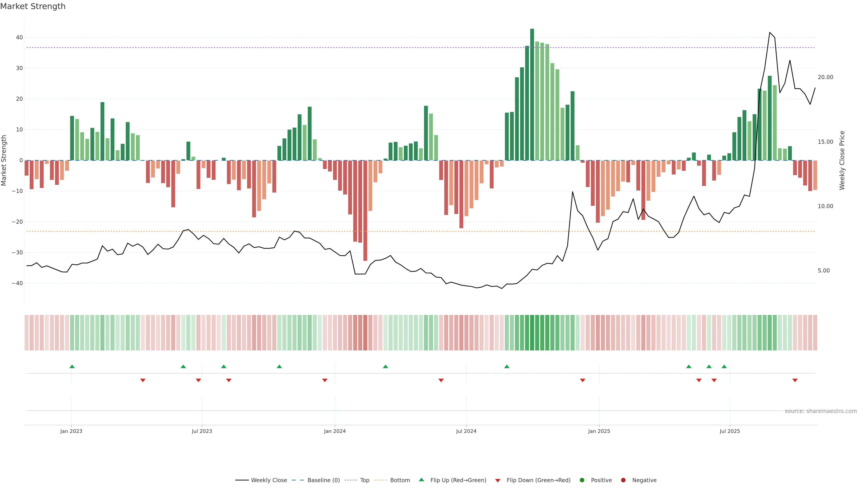The width and height of the screenshot is (868, 488).
Task: Click the Flip Down red triangle legend icon
Action: 498,481
